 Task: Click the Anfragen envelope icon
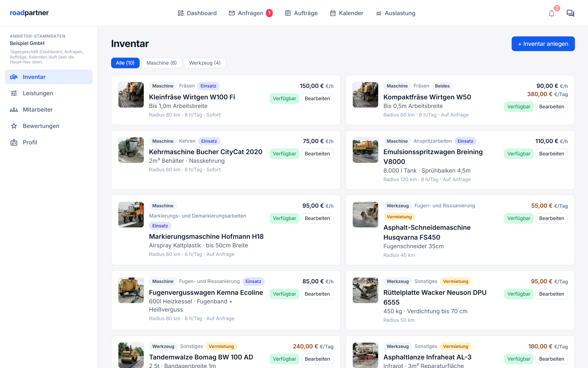(232, 13)
